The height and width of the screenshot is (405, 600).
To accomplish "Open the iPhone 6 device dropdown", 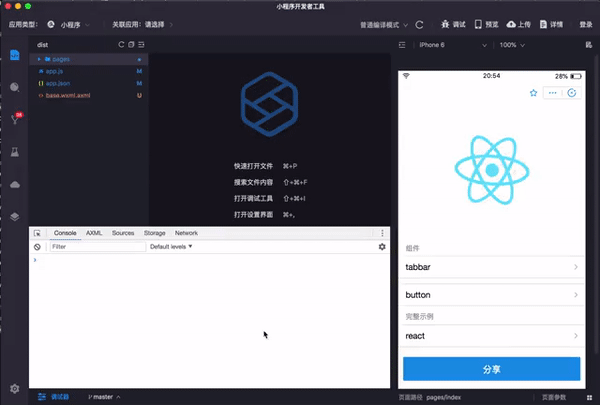I will pyautogui.click(x=453, y=45).
